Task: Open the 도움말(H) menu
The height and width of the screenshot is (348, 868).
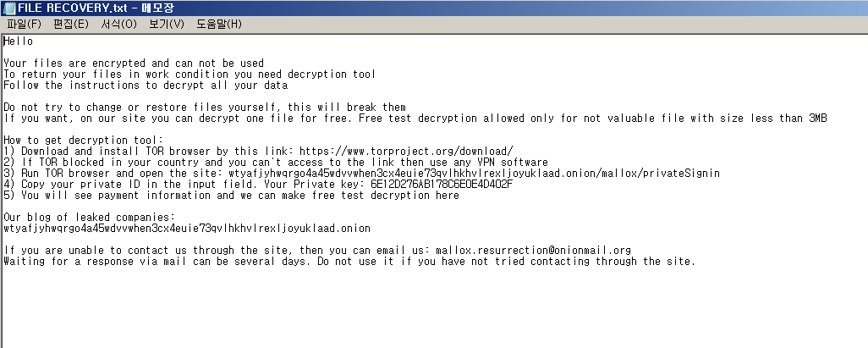Action: click(219, 24)
